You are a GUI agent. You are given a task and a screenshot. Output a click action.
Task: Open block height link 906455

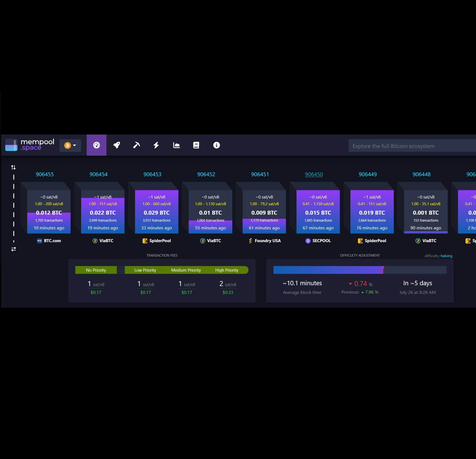[45, 174]
